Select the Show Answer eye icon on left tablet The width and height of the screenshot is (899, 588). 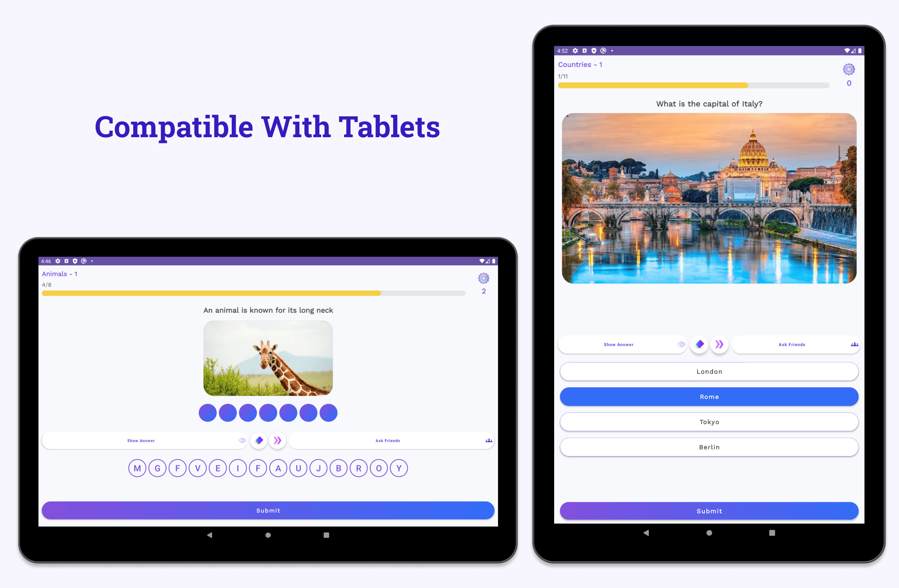243,440
